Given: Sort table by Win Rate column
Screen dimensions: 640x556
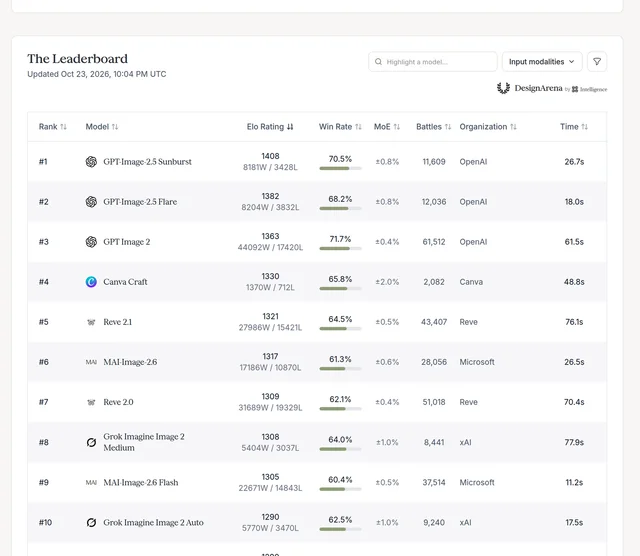Looking at the screenshot, I should (x=340, y=127).
